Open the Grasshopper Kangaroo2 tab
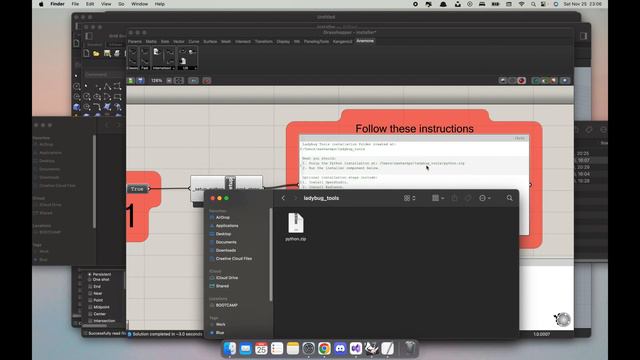The width and height of the screenshot is (640, 360). (342, 42)
